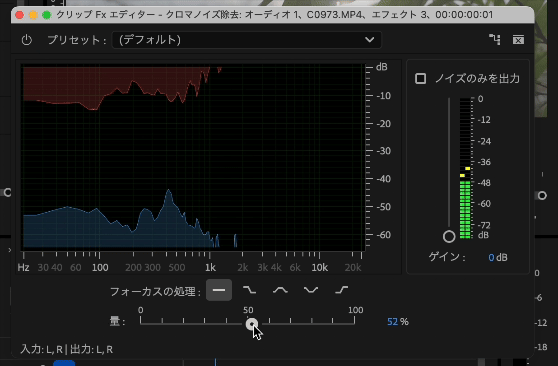Image resolution: width=558 pixels, height=366 pixels.
Task: Click the noise spectrum graph
Action: 193,157
